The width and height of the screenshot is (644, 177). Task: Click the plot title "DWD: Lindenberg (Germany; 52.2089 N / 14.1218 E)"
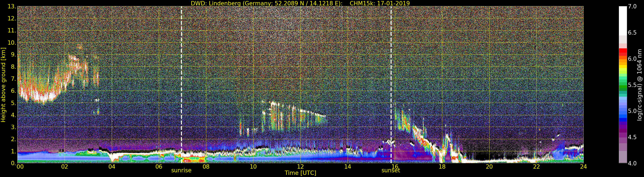pos(267,3)
